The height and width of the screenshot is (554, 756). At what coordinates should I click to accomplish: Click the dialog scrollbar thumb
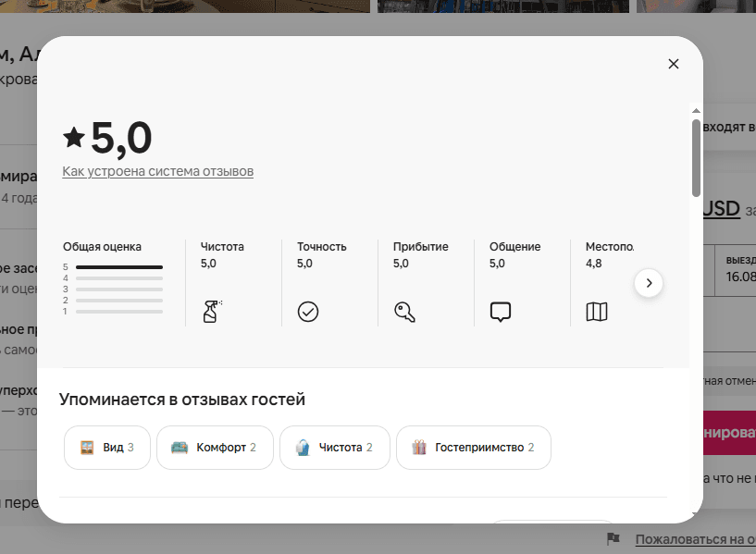tap(696, 158)
